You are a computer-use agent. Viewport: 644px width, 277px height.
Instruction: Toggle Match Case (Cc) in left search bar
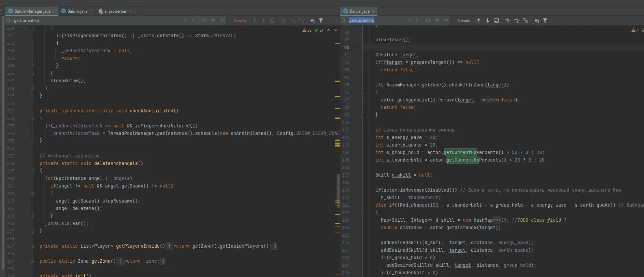(x=204, y=20)
